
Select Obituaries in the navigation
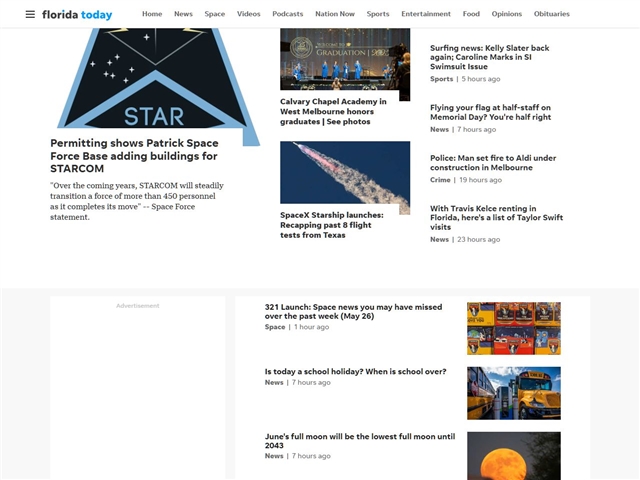[x=551, y=14]
